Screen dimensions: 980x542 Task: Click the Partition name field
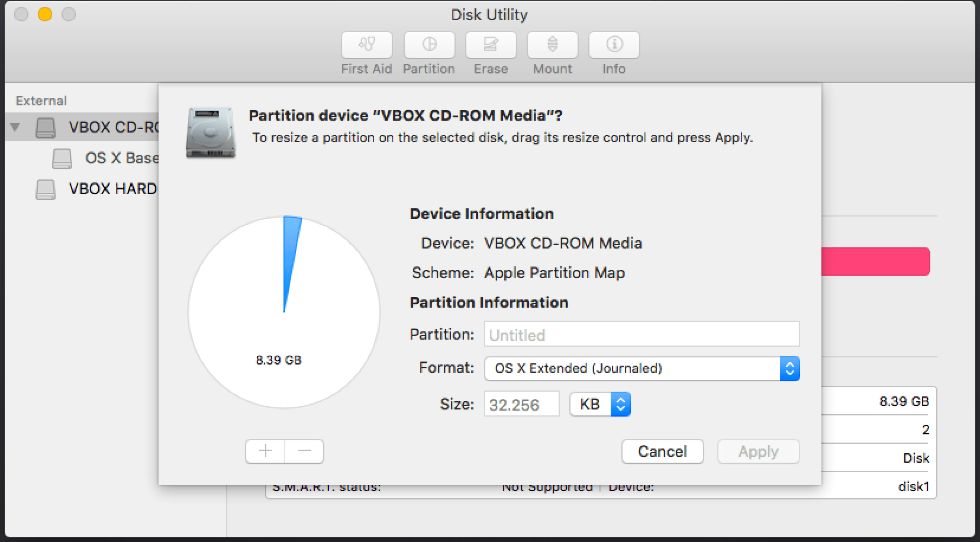tap(642, 334)
